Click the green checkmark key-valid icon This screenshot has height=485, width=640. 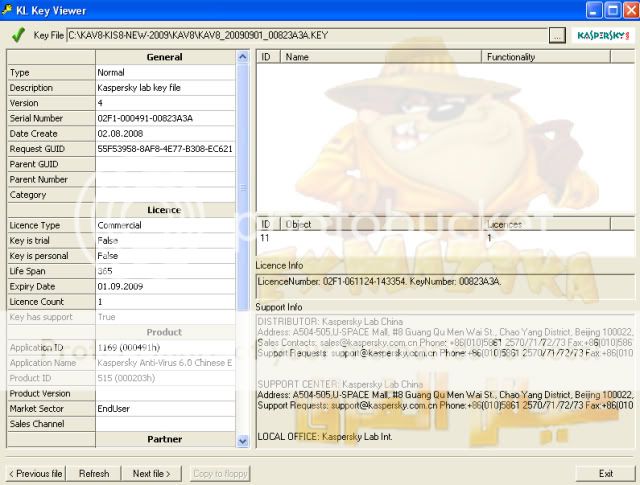click(x=18, y=35)
